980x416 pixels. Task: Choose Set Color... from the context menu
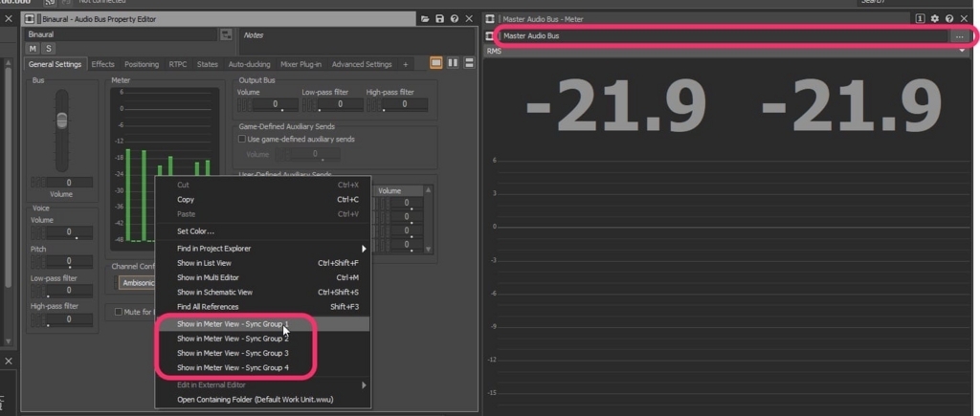(x=263, y=231)
